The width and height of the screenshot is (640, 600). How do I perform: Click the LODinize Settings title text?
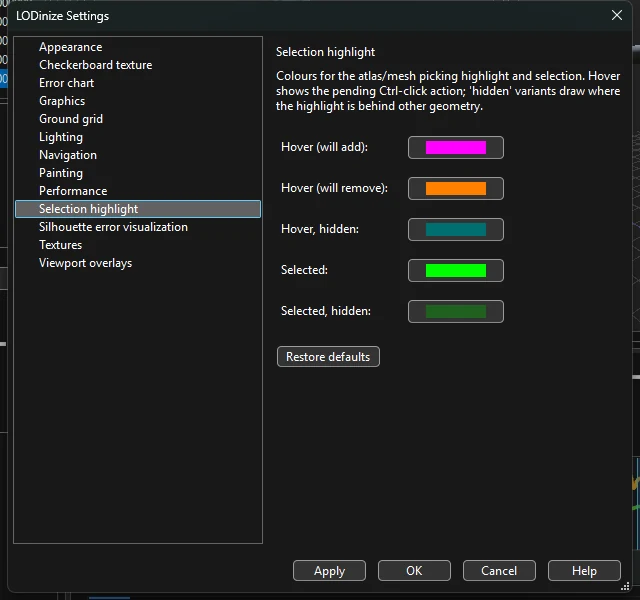click(62, 16)
